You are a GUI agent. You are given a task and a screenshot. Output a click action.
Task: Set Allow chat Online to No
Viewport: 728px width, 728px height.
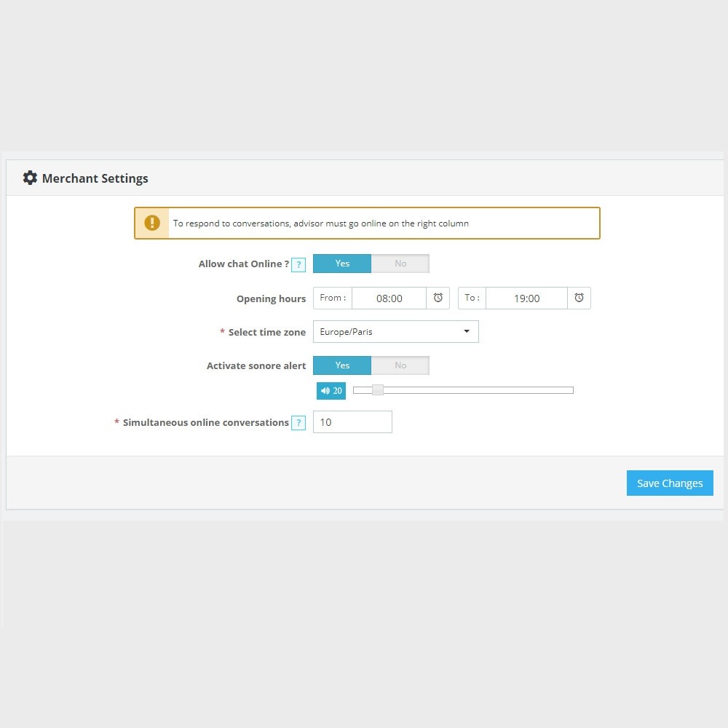click(400, 264)
